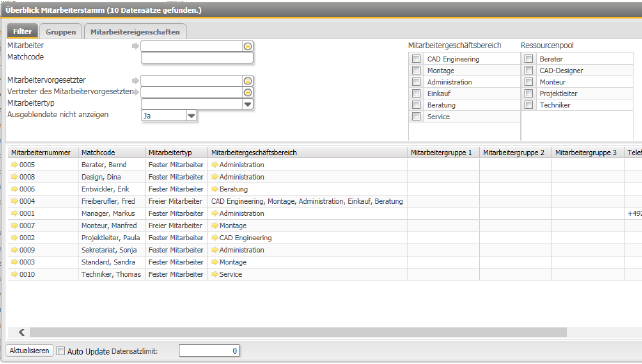Sort by Mitarbeitergruppe 2 column header
642x364 pixels.
(515, 152)
